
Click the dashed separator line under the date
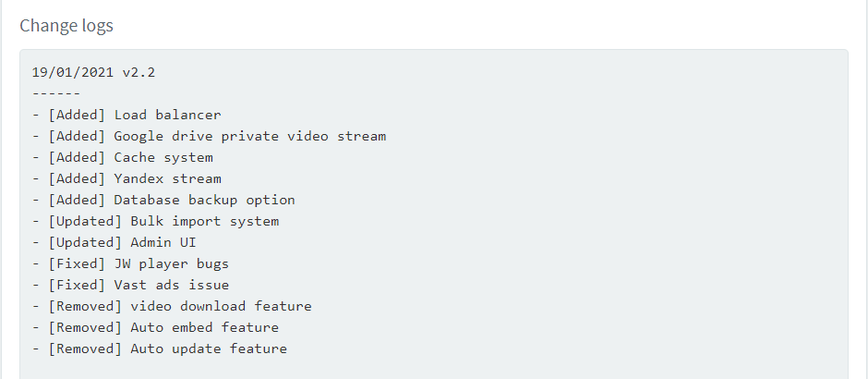55,93
